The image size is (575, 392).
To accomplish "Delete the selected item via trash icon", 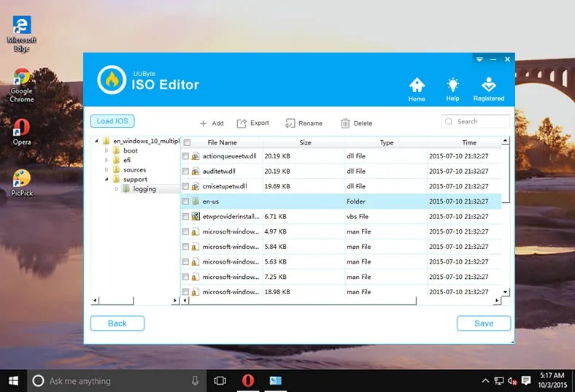I will click(356, 123).
